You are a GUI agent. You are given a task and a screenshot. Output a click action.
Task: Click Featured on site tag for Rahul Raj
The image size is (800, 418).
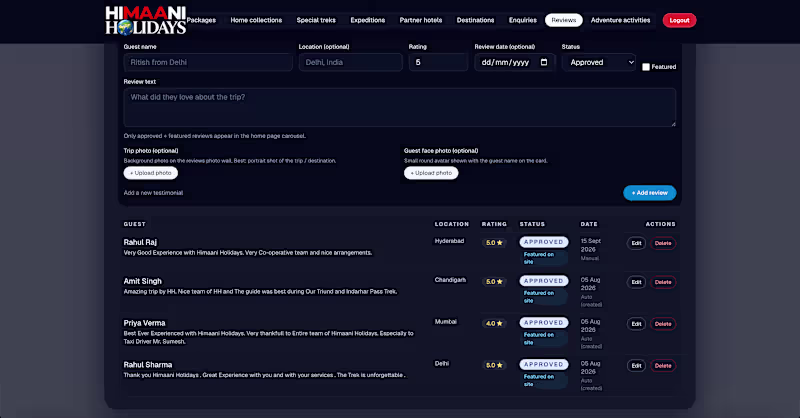pyautogui.click(x=543, y=258)
